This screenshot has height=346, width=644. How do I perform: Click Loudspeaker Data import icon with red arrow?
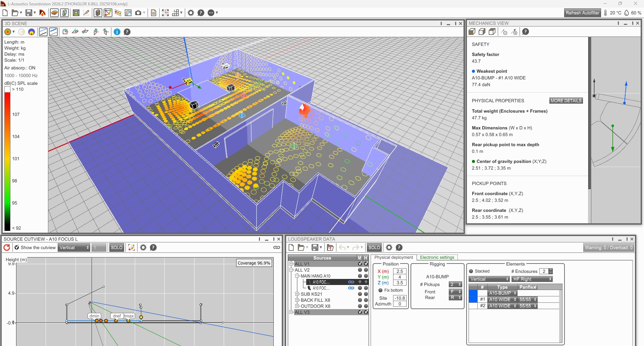pos(330,247)
